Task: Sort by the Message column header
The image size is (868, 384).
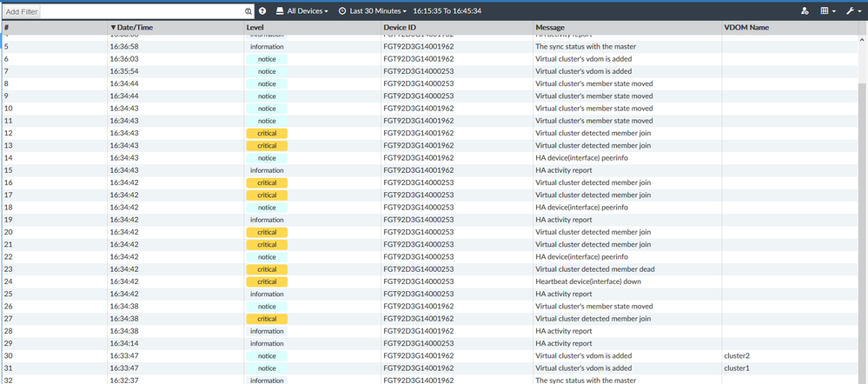Action: [550, 27]
